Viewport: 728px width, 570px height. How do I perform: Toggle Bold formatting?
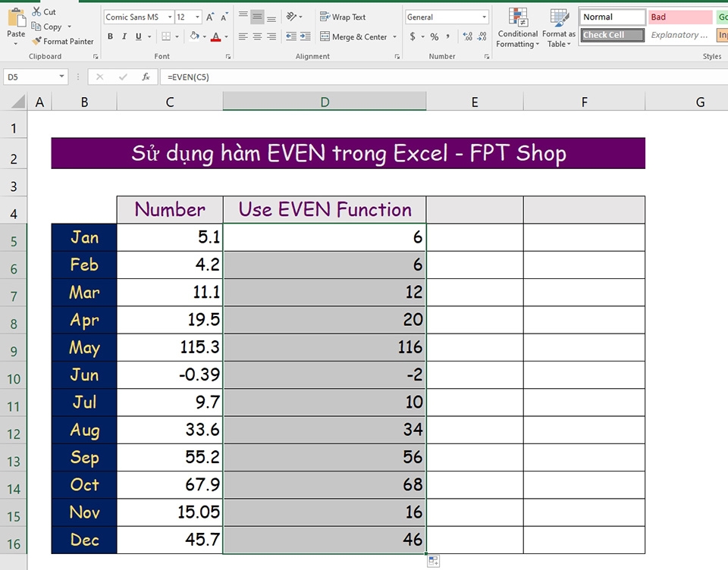pos(110,36)
